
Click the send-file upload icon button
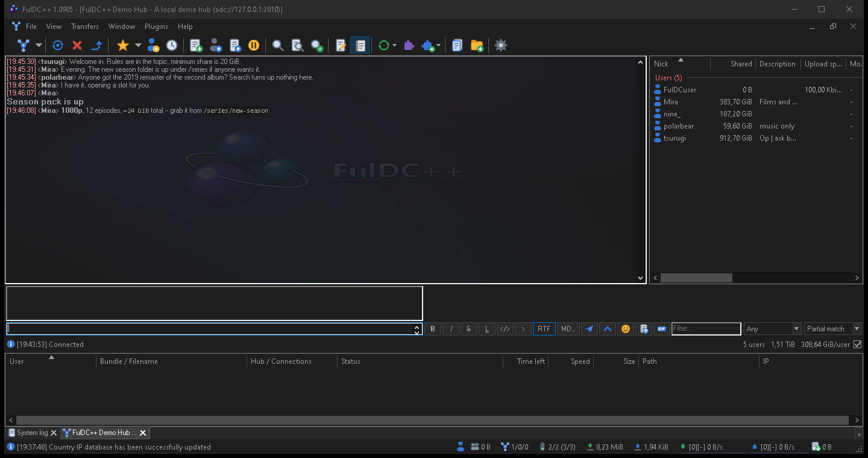point(644,329)
